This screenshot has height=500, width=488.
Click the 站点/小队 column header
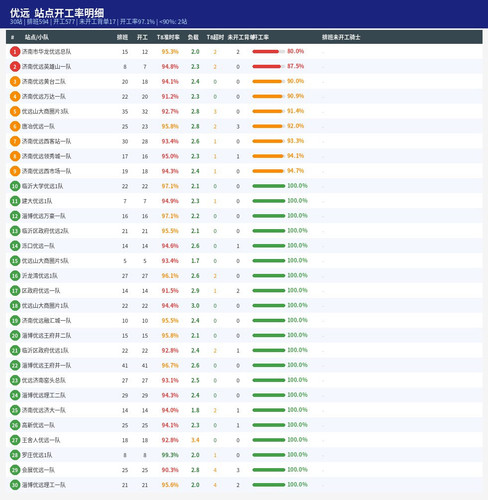(37, 37)
